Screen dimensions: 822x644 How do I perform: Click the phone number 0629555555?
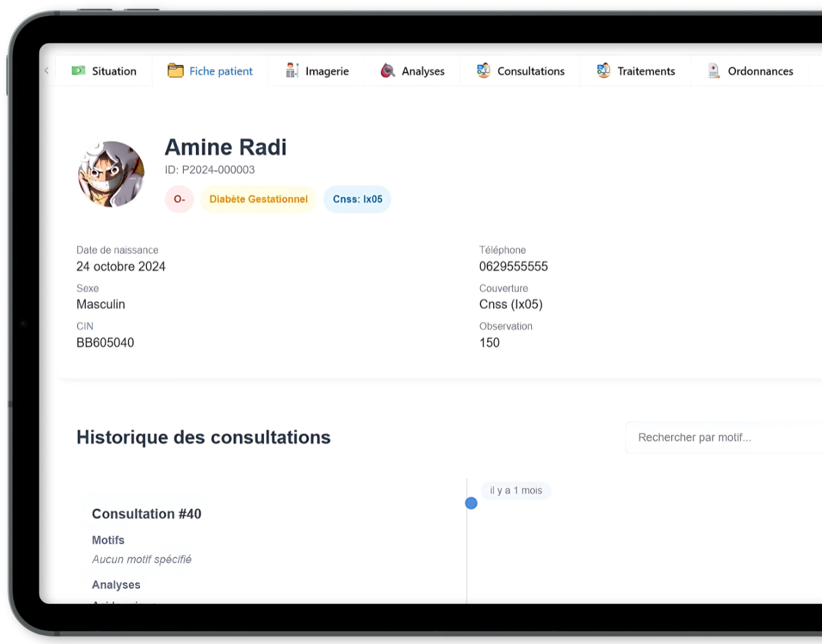coord(513,267)
